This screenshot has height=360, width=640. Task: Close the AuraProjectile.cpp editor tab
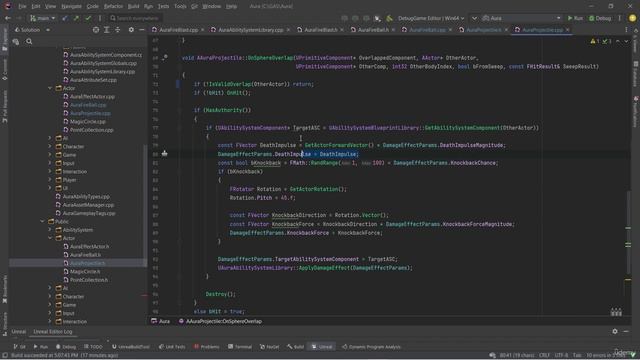pyautogui.click(x=567, y=30)
